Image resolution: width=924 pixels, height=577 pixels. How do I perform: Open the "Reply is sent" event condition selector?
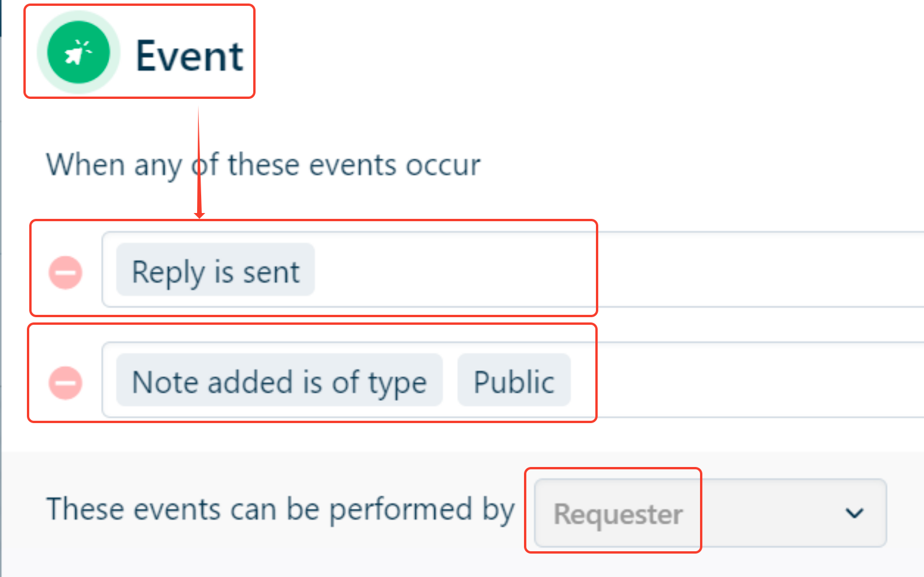215,270
